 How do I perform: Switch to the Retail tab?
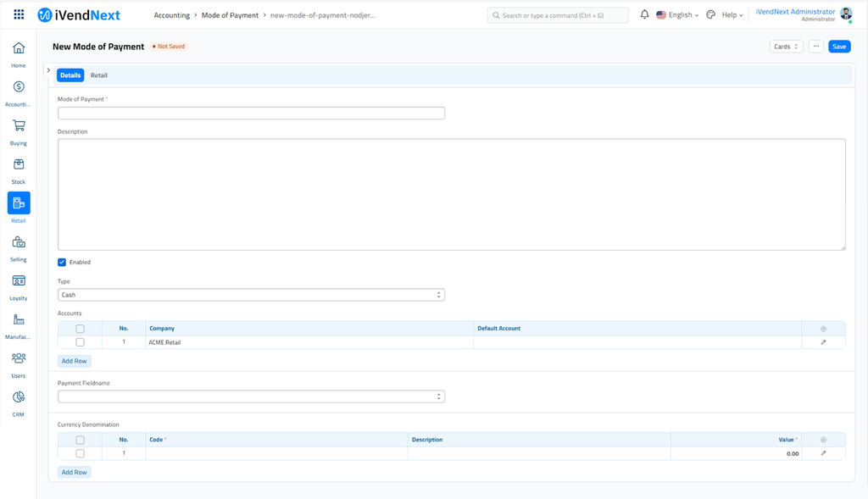99,75
